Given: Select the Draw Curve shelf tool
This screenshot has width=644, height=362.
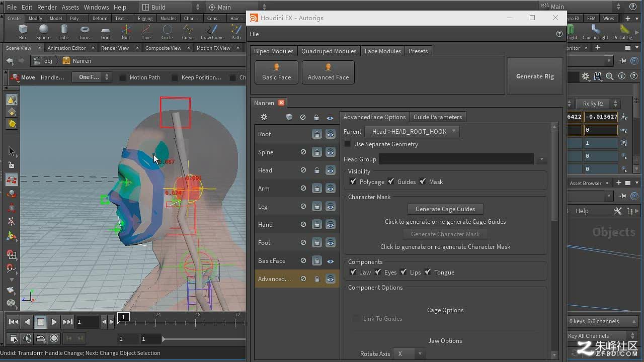Looking at the screenshot, I should click(212, 32).
